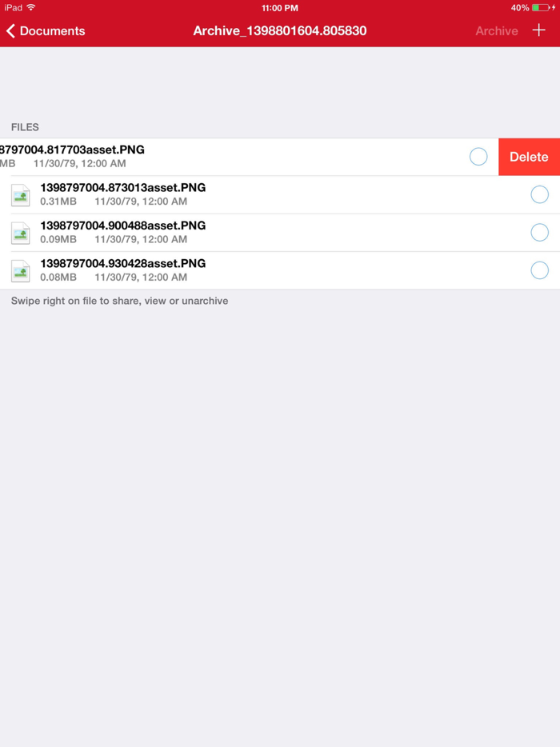Tap the Archive label in the navigation bar
The width and height of the screenshot is (560, 747).
pyautogui.click(x=496, y=31)
